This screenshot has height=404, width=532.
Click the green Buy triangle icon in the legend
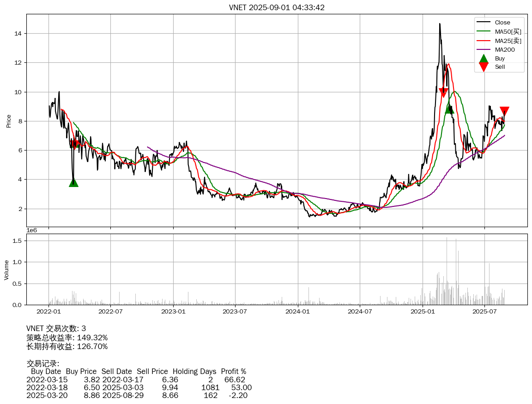click(x=484, y=59)
